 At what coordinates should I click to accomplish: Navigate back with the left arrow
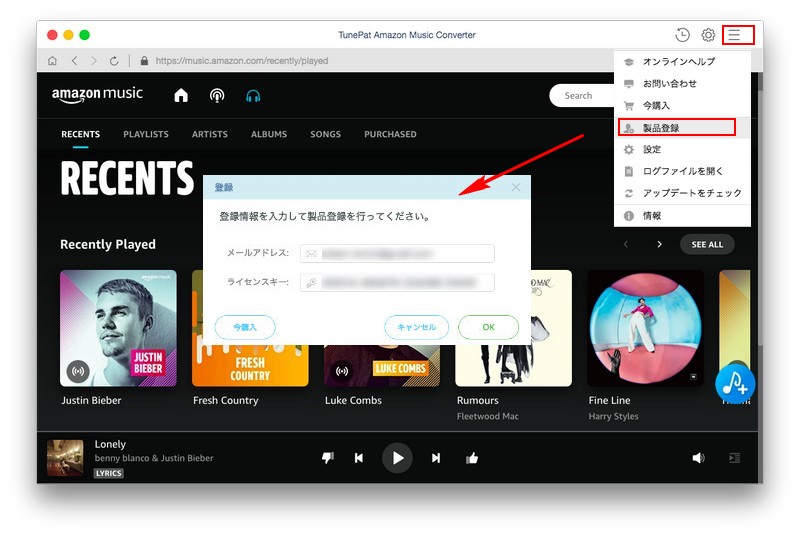74,61
